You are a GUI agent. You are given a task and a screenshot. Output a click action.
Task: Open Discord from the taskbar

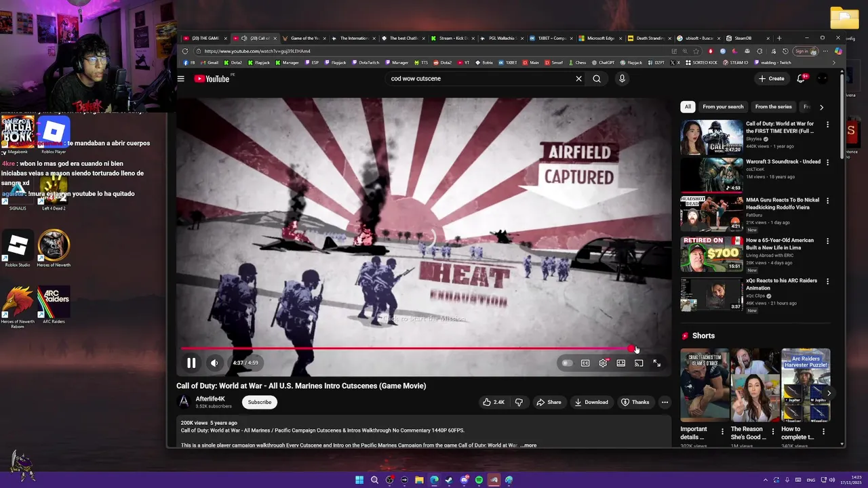click(x=464, y=480)
